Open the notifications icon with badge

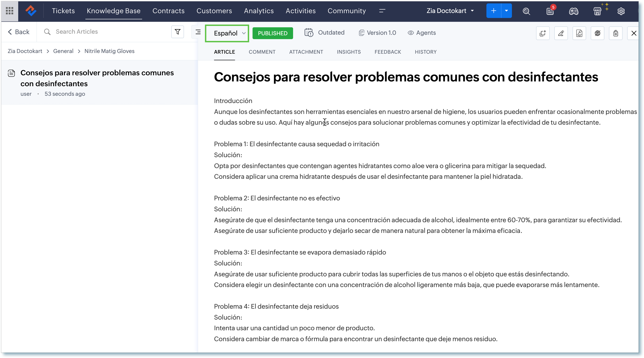(550, 11)
